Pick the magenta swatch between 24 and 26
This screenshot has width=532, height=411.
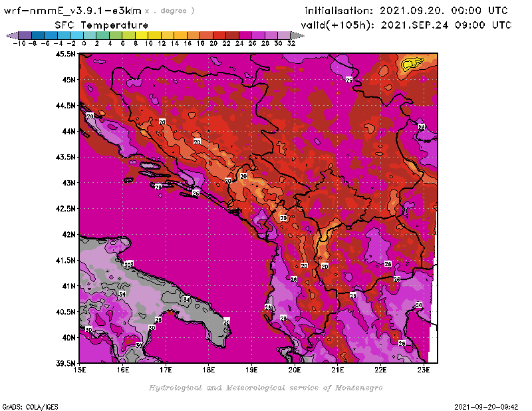245,36
